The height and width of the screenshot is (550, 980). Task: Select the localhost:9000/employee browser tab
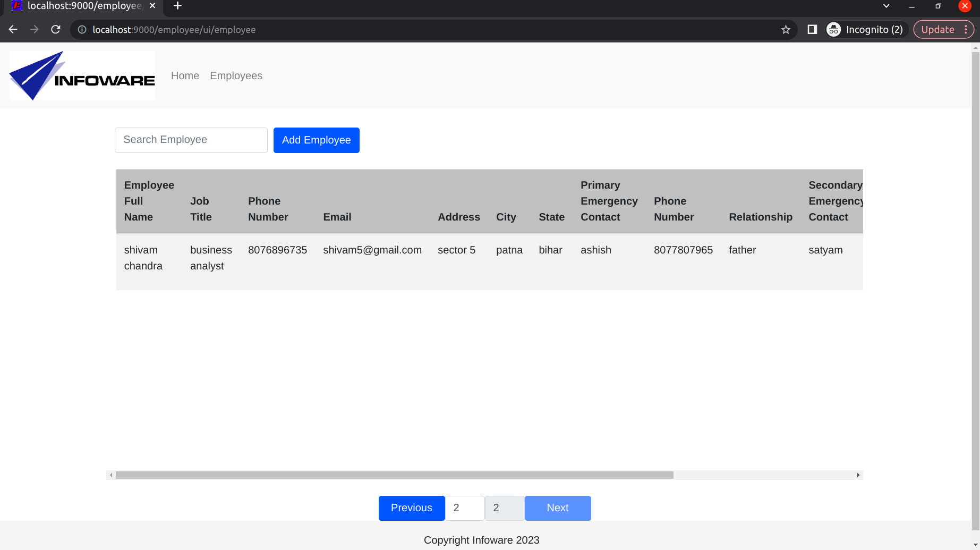tap(84, 6)
